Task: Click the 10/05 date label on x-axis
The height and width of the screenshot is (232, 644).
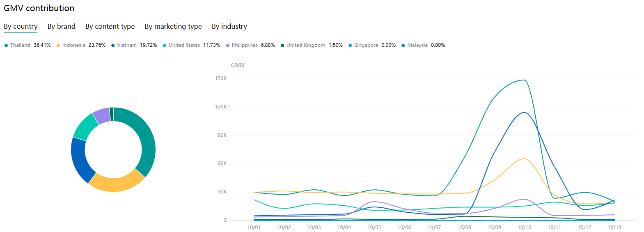Action: tap(374, 227)
